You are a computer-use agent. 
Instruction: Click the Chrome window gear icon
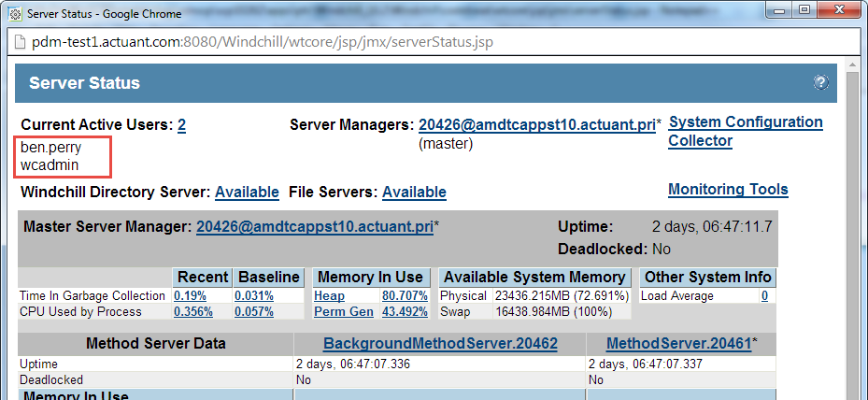click(16, 13)
